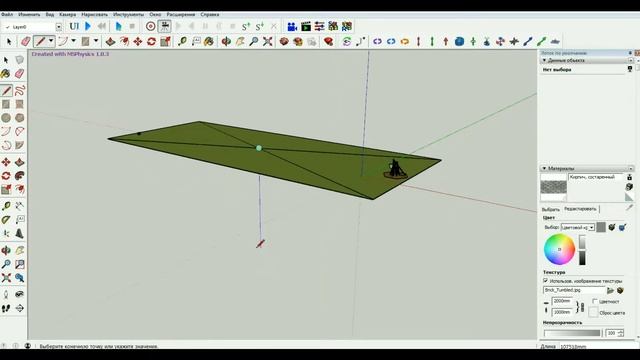Open the Расширения menu

181,15
